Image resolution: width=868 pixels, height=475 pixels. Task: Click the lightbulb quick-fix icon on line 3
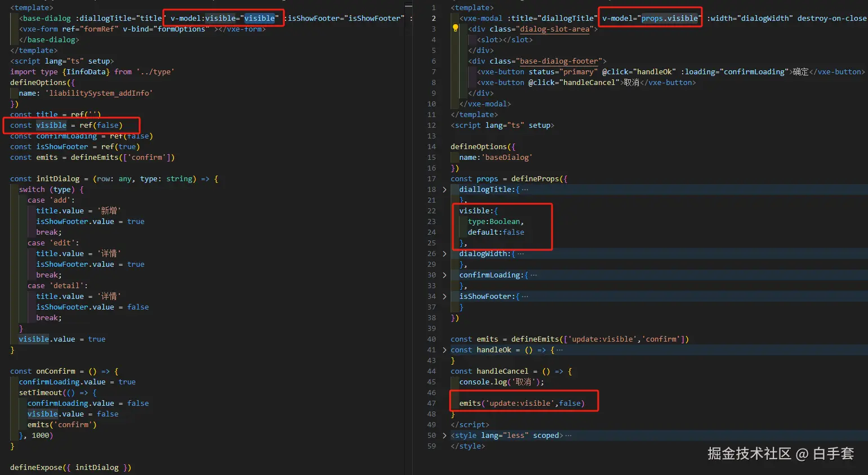[456, 29]
